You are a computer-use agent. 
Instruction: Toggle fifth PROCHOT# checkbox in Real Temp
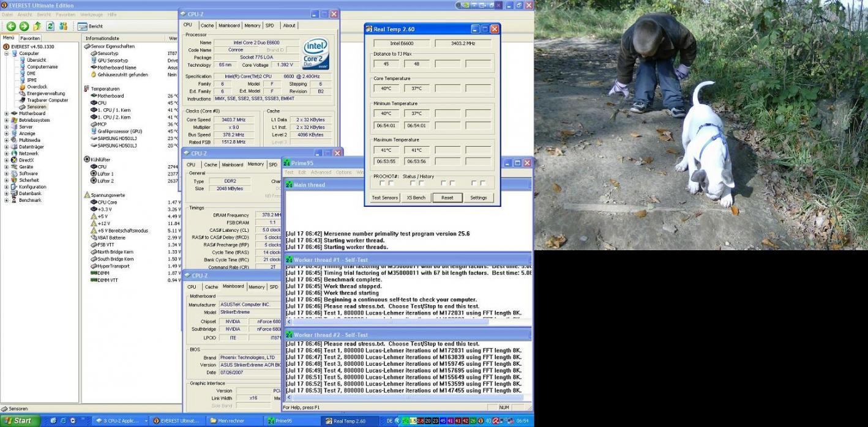click(443, 183)
